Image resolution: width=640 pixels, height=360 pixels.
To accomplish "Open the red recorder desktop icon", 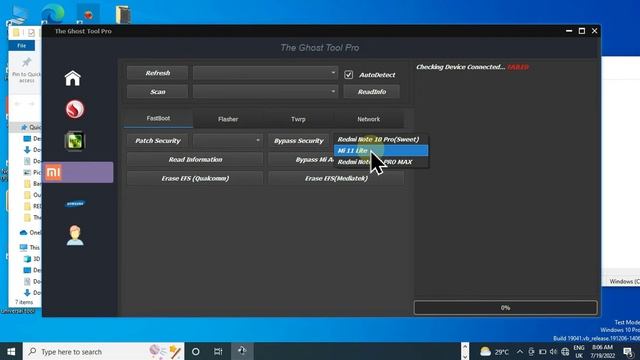I will [88, 14].
